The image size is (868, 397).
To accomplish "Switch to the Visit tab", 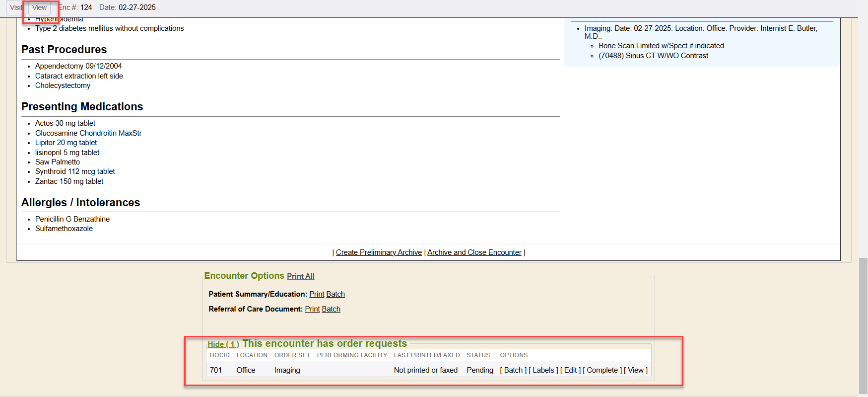I will click(16, 7).
